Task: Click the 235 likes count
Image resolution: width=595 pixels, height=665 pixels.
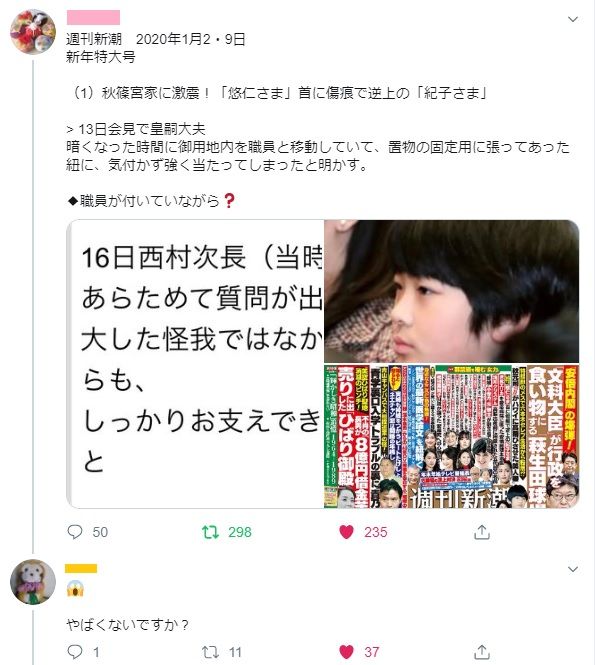Action: (376, 532)
